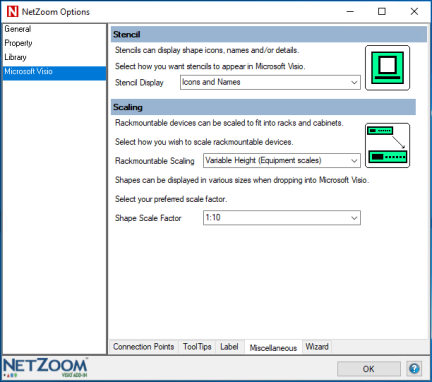Click the NetZoom N icon in title bar
The image size is (432, 382).
point(12,12)
